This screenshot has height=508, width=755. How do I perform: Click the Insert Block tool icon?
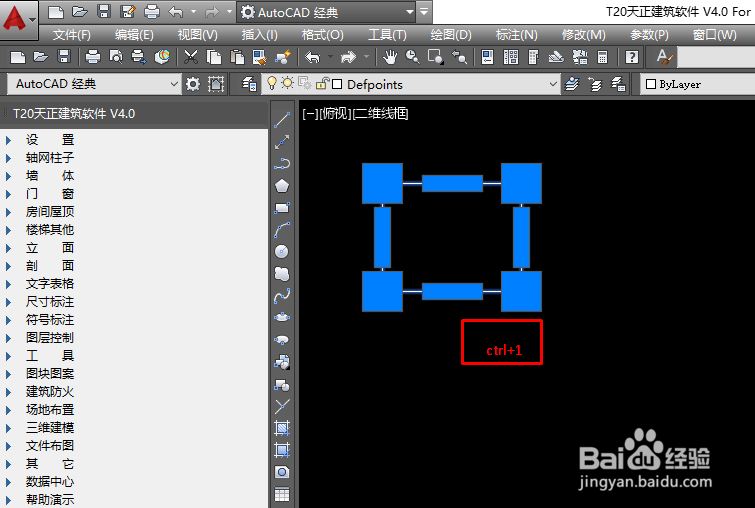click(282, 362)
